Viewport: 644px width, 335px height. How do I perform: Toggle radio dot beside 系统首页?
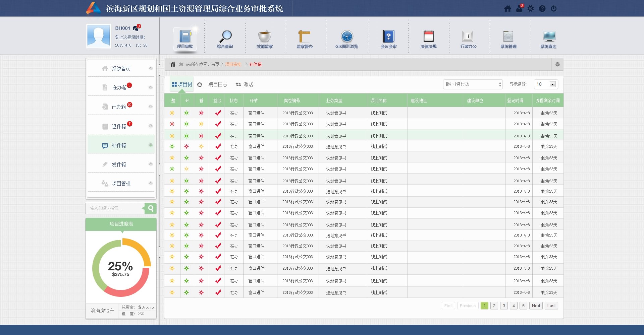tap(151, 68)
